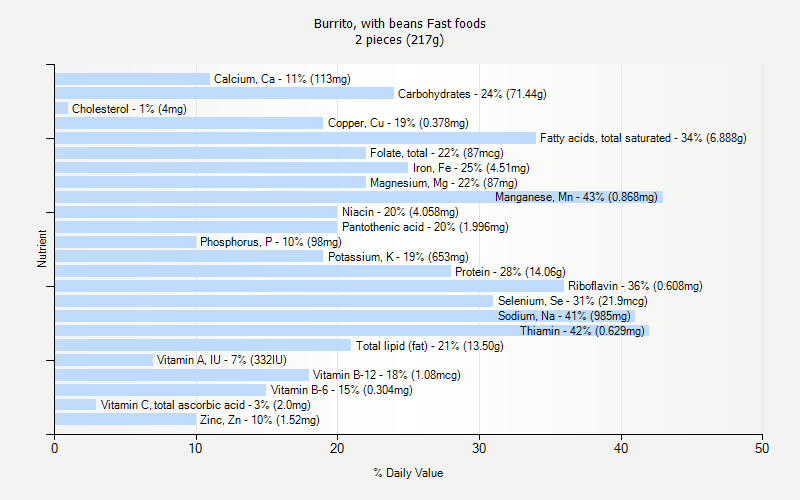Click the chart title 'Burrito, with beans Fast foods'
This screenshot has width=800, height=500.
click(399, 24)
